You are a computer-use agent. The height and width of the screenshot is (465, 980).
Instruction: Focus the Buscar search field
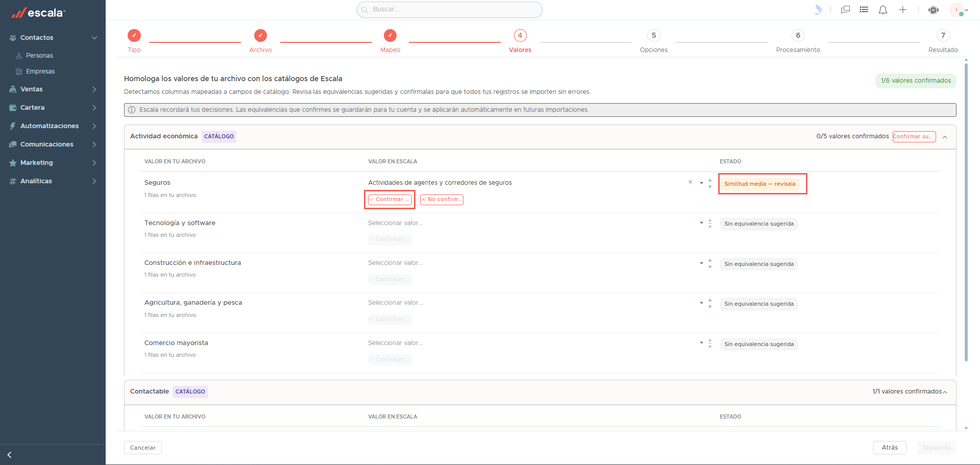[x=450, y=10]
